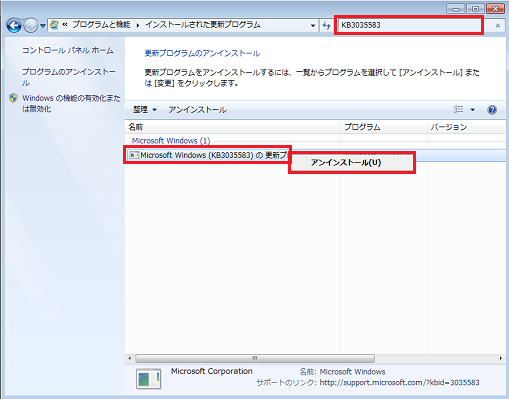Screen dimensions: 509x399
Task: Open プログラムのアンインストール link
Action: pos(69,77)
